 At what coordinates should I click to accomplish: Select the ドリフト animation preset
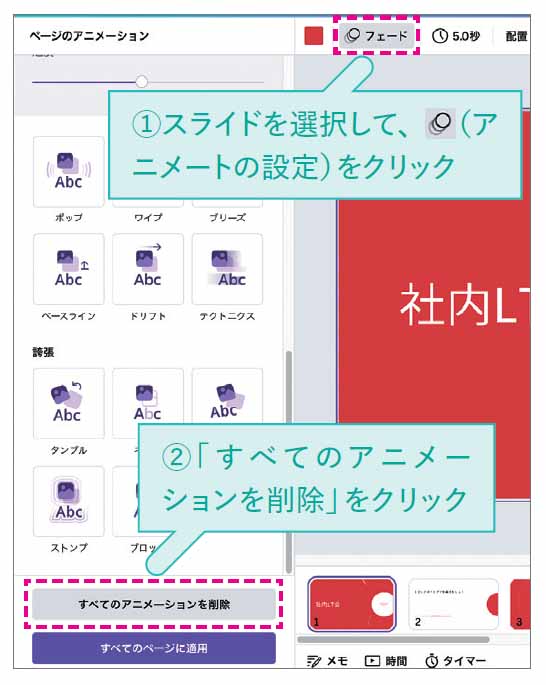pos(148,269)
